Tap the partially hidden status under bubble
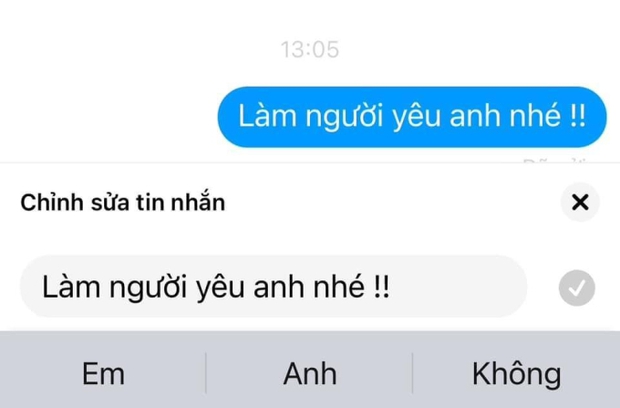The height and width of the screenshot is (408, 620). 554,160
